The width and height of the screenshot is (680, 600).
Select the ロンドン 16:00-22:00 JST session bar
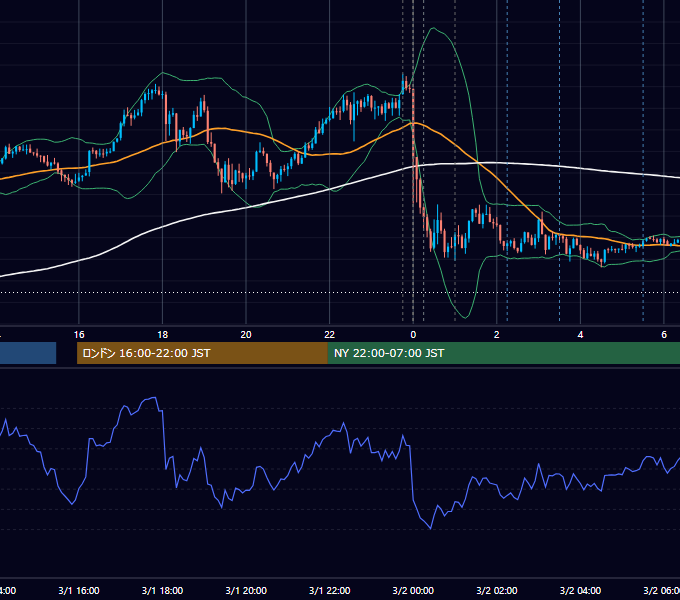pyautogui.click(x=202, y=353)
